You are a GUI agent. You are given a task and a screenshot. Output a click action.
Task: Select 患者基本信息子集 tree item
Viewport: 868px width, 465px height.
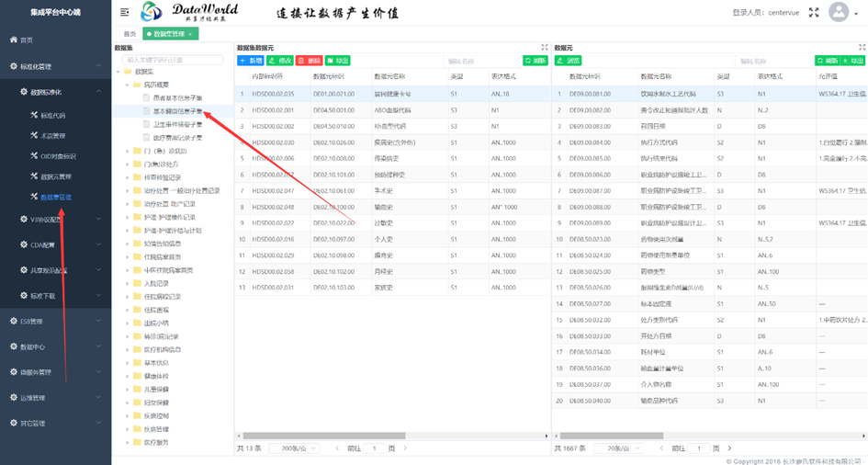pos(177,98)
